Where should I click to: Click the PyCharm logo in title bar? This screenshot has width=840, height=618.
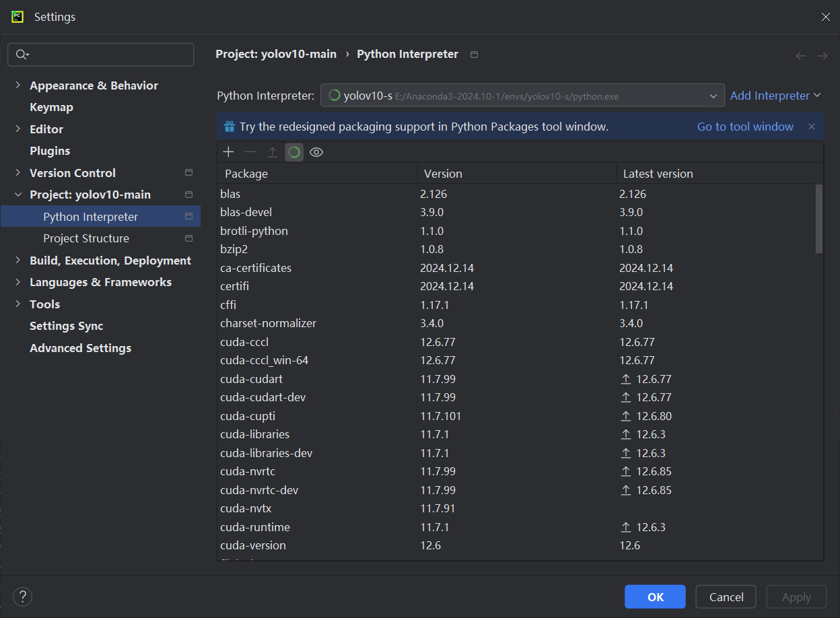[x=17, y=17]
